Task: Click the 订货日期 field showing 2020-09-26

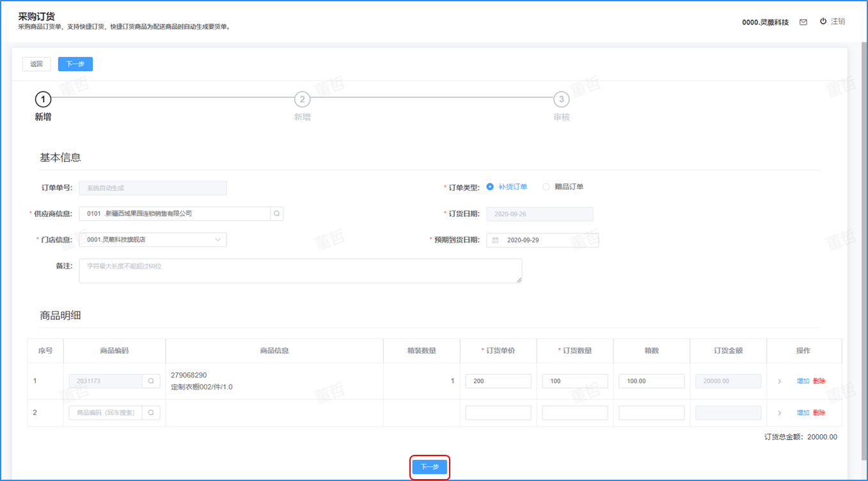Action: 540,214
